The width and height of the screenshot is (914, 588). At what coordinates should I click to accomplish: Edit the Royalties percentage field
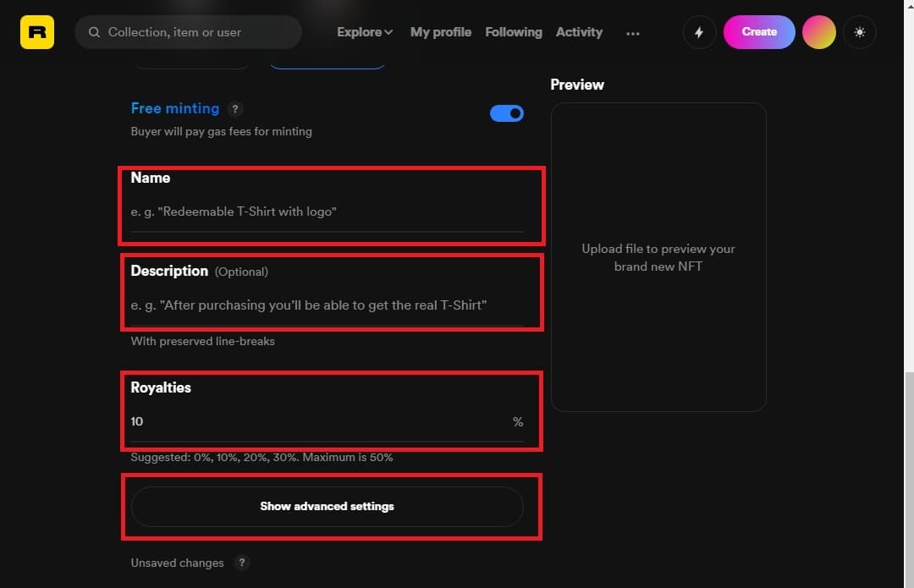tap(327, 421)
